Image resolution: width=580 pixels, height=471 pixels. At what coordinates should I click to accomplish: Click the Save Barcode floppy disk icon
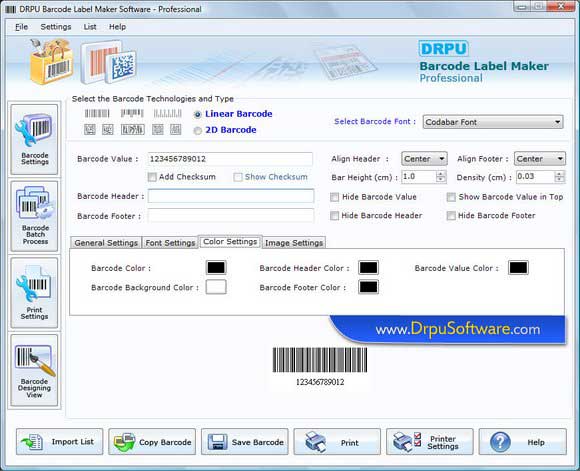(218, 442)
